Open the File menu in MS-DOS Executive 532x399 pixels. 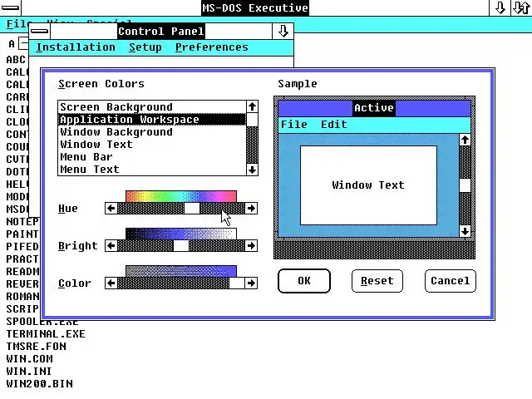coord(17,24)
